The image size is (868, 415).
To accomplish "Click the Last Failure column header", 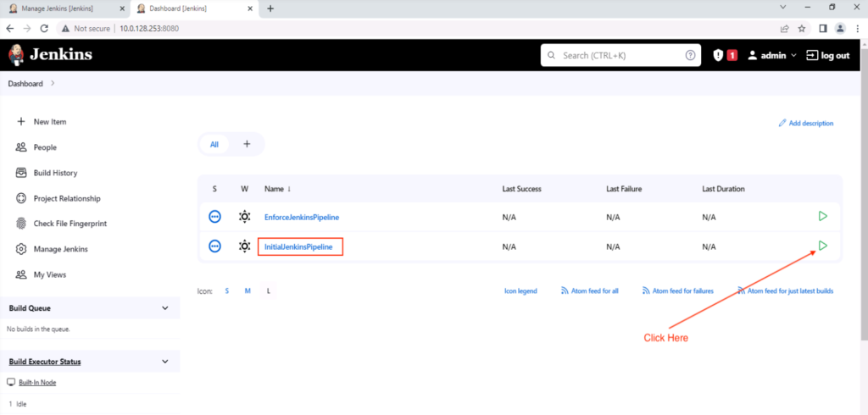I will 624,189.
